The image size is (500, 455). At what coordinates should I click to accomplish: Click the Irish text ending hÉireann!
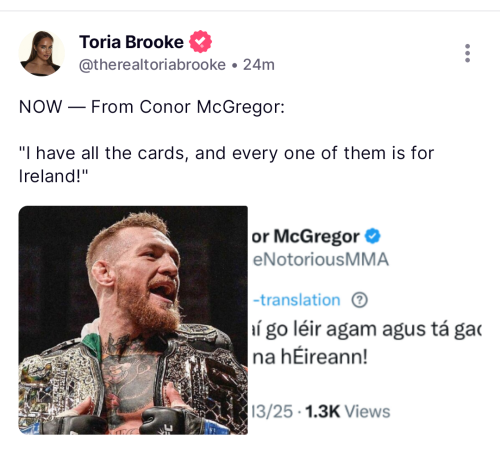coord(310,357)
